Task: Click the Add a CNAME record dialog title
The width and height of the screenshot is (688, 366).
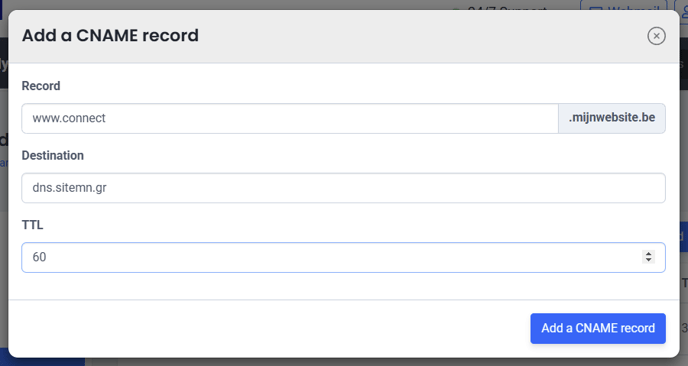Action: click(110, 36)
